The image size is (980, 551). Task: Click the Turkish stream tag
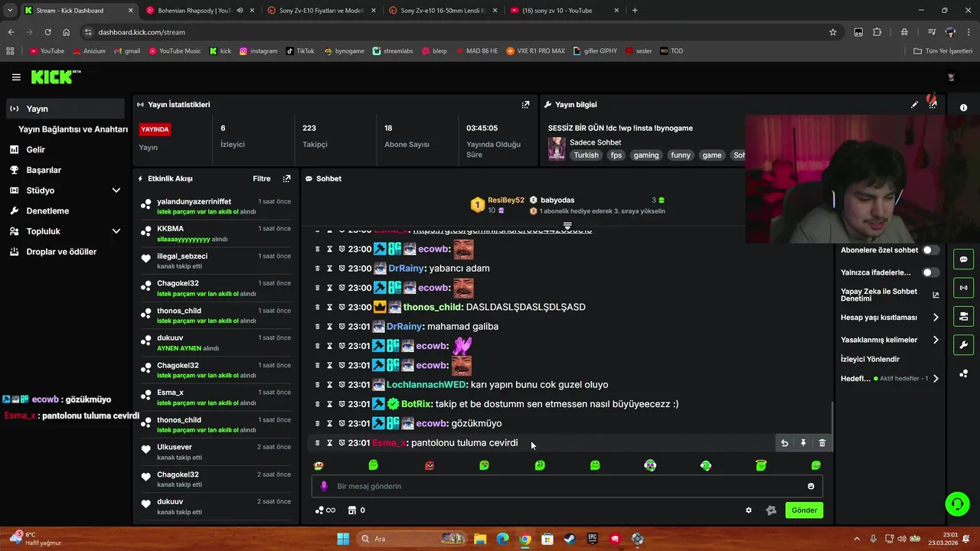(586, 155)
